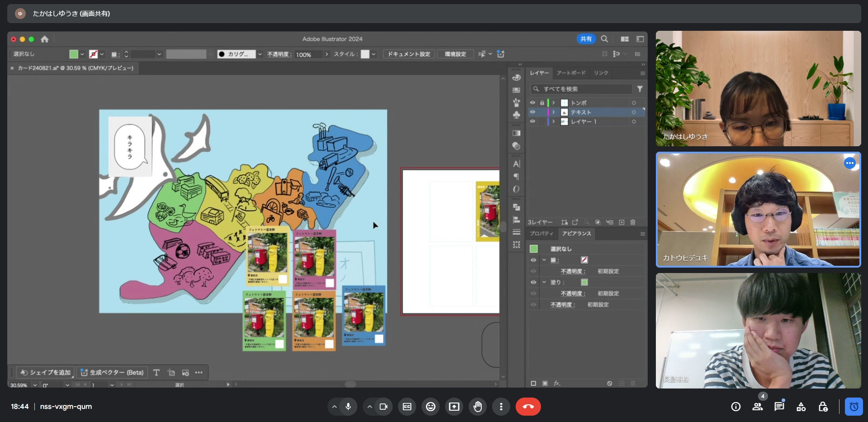Click the Illustrator search magnifier icon
This screenshot has width=868, height=422.
[604, 39]
